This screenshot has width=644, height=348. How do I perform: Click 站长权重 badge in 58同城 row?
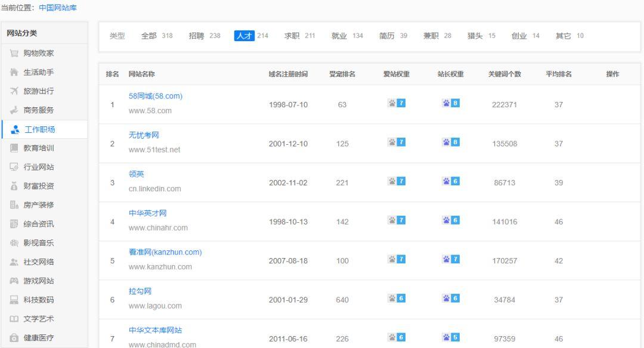[451, 103]
